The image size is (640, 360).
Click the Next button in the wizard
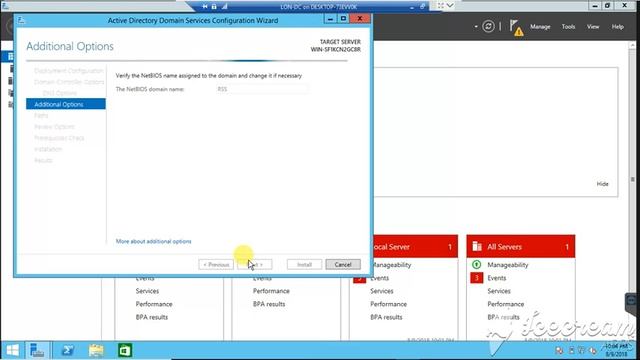click(255, 264)
